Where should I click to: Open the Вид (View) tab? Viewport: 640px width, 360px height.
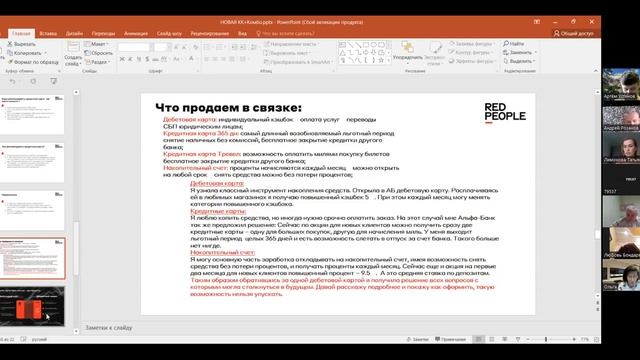(242, 33)
